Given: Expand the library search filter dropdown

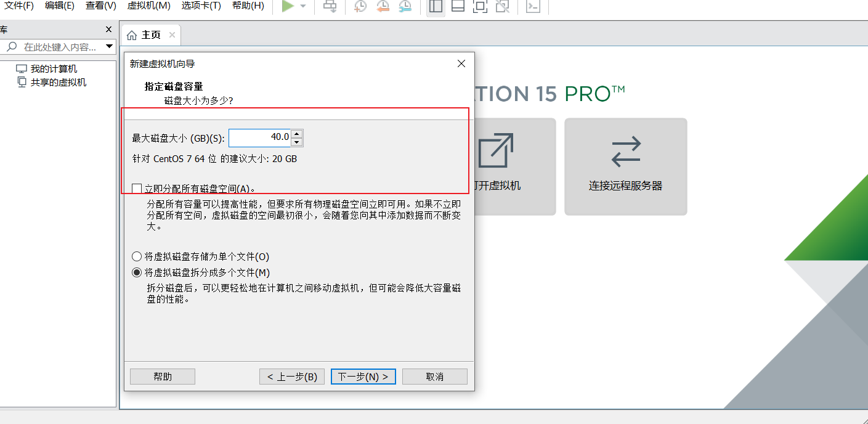Looking at the screenshot, I should [x=110, y=46].
